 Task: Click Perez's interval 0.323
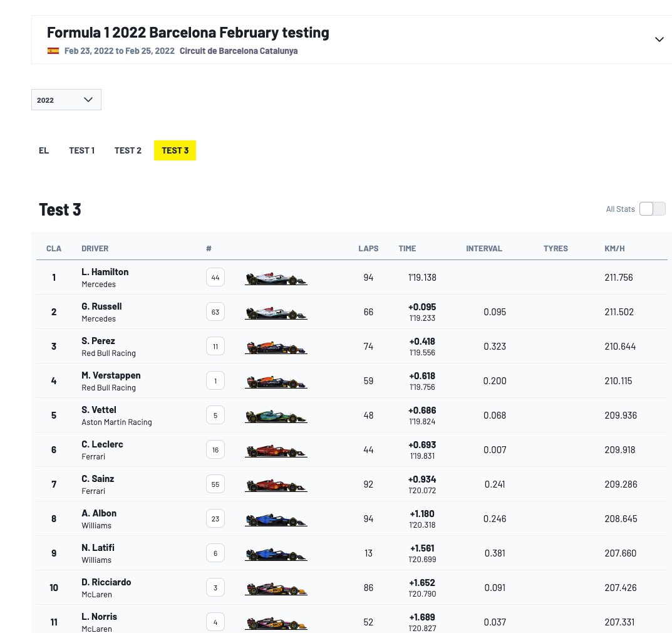495,347
